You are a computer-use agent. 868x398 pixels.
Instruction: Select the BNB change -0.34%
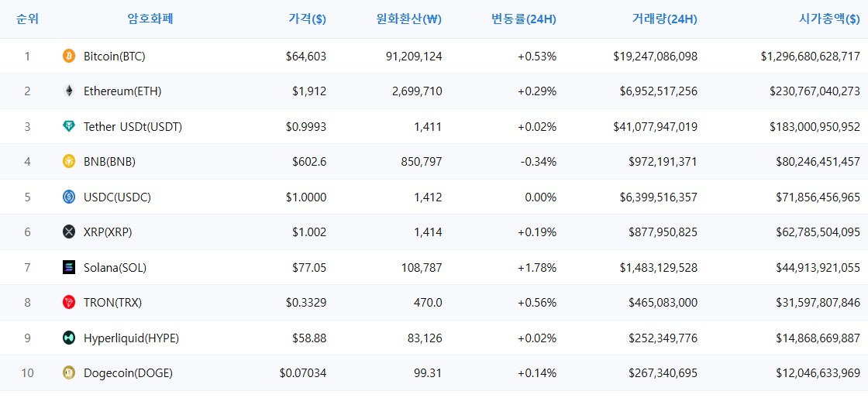[538, 162]
